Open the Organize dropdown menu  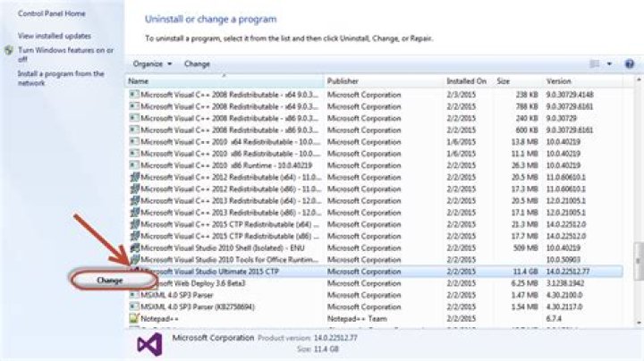[x=152, y=64]
